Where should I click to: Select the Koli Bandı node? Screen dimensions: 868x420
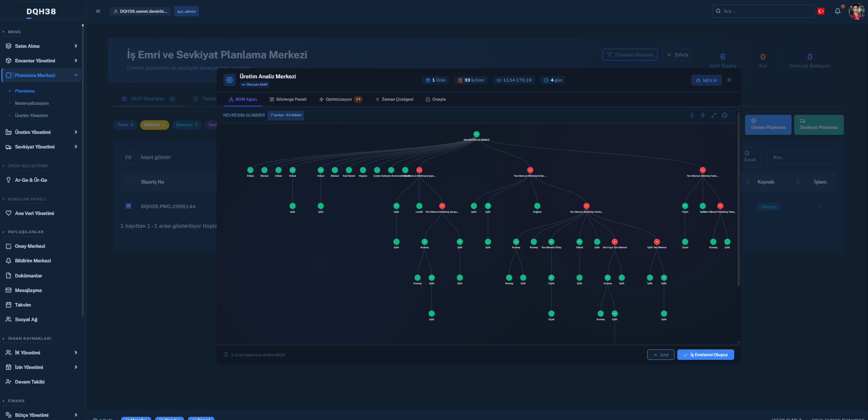[349, 170]
